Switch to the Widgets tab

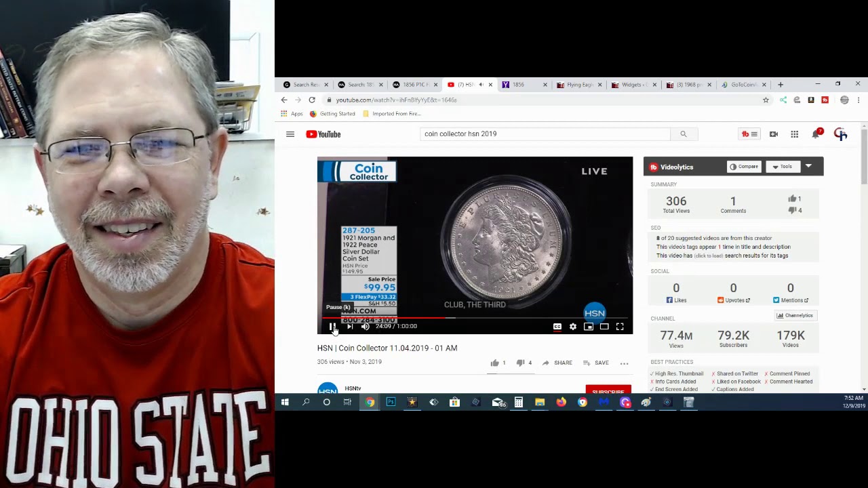coord(633,85)
